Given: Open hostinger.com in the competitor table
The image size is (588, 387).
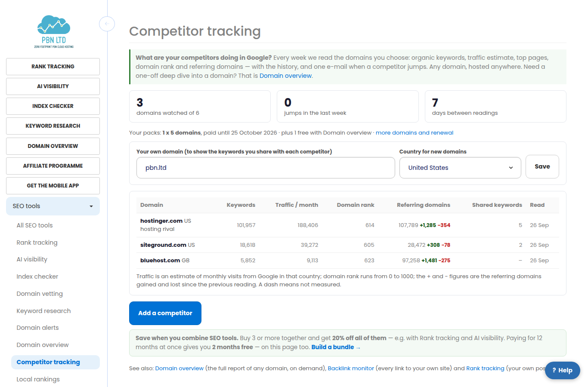Looking at the screenshot, I should pos(161,221).
